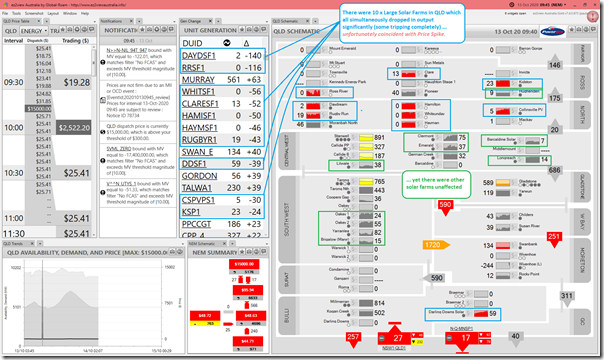
Task: Open the tab list arrow beside Notifications tab
Action: (x=139, y=21)
